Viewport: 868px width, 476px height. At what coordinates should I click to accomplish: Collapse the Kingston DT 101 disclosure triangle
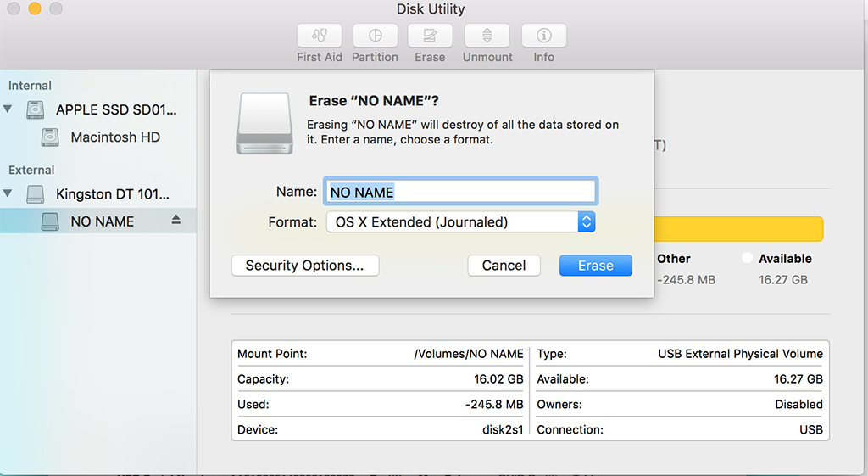click(x=8, y=193)
